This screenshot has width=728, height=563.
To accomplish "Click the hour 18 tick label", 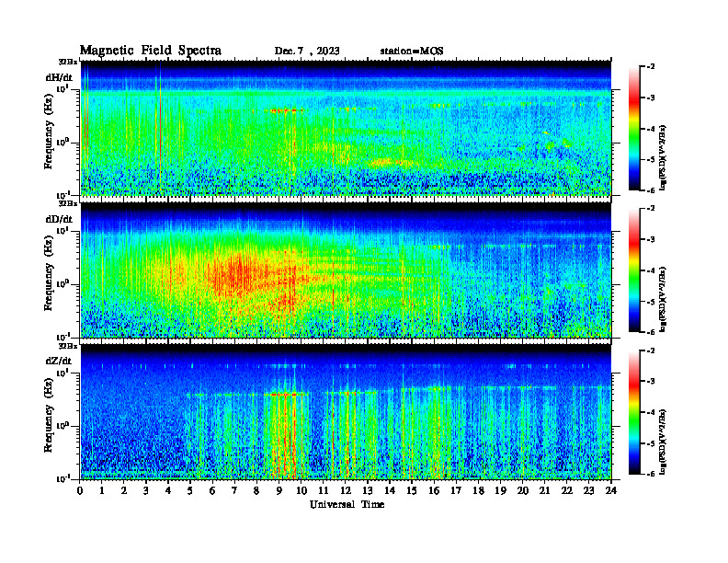I will click(x=478, y=491).
